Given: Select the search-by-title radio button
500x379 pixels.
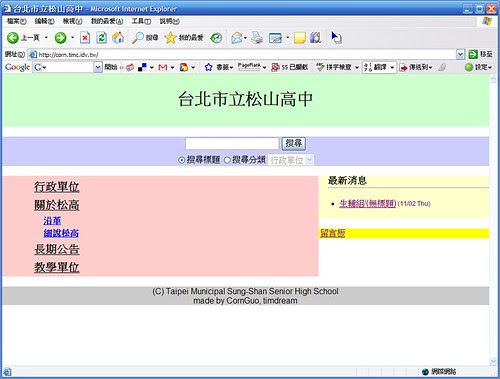Looking at the screenshot, I should coord(182,160).
